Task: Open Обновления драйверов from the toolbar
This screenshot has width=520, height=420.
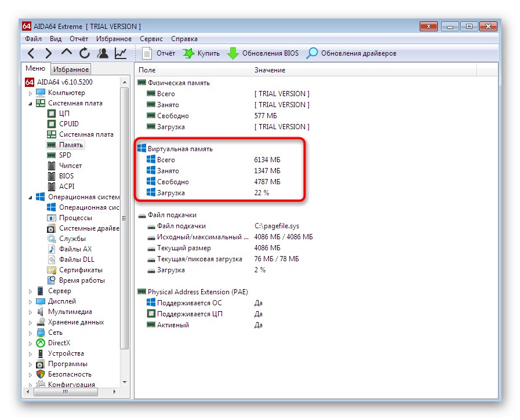Action: point(351,53)
